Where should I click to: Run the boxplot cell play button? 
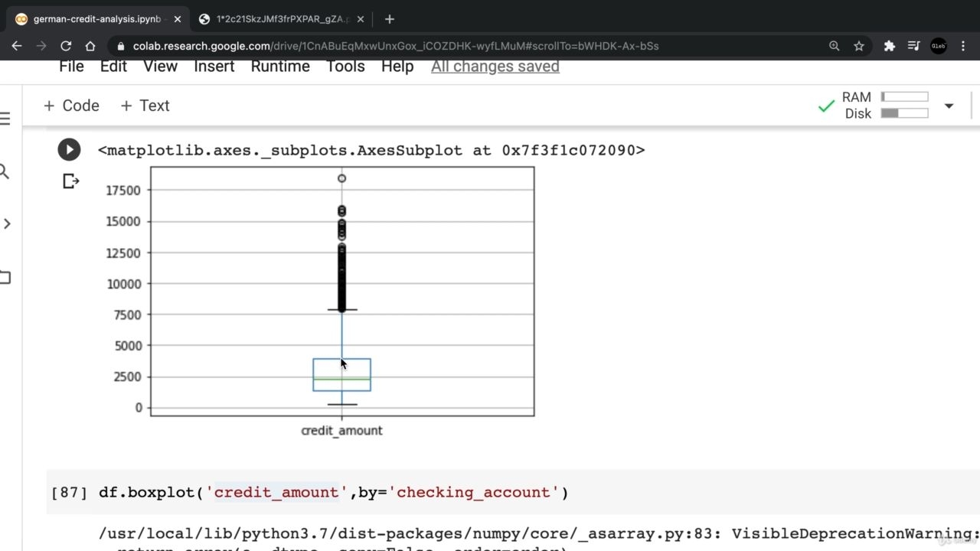[69, 150]
